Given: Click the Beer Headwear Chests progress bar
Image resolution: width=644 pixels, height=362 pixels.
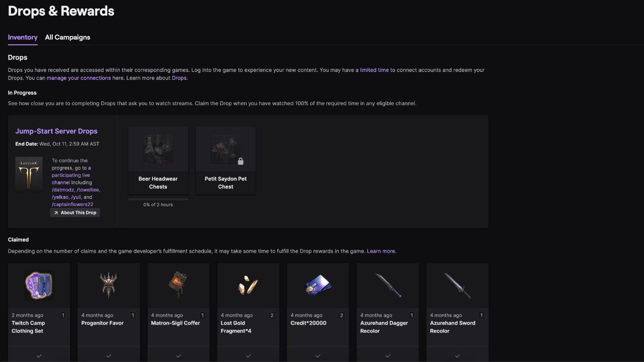Looking at the screenshot, I should (158, 199).
